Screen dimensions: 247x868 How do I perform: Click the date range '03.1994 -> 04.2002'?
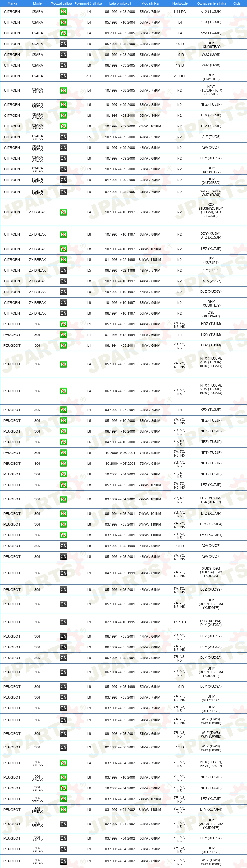click(120, 499)
